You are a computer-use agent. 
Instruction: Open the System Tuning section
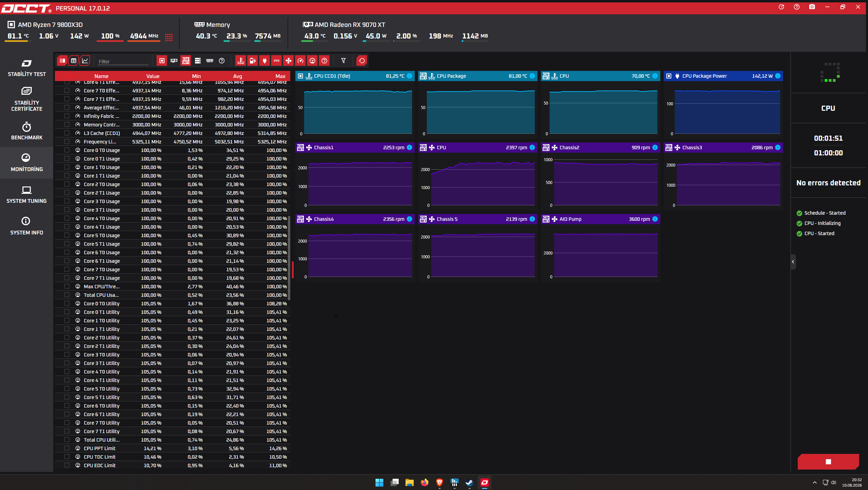coord(27,195)
